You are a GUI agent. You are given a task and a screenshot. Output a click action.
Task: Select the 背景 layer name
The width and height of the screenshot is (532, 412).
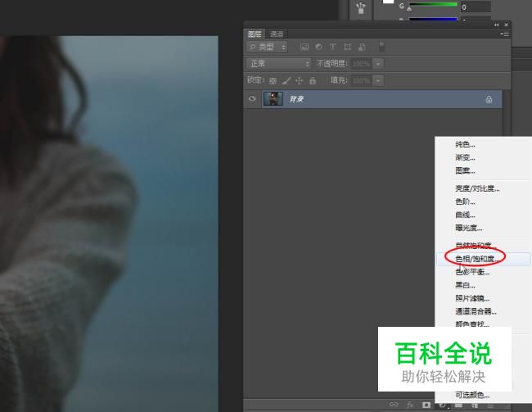click(296, 99)
